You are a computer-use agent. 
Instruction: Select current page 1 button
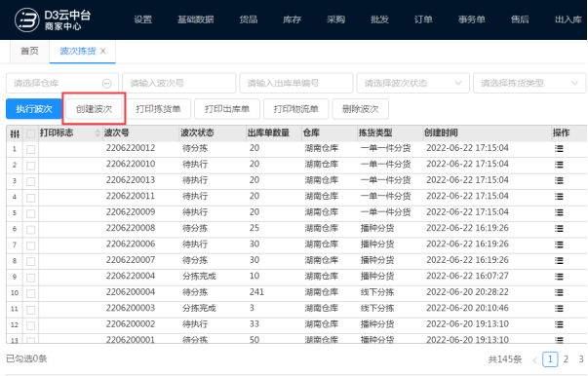click(x=550, y=359)
